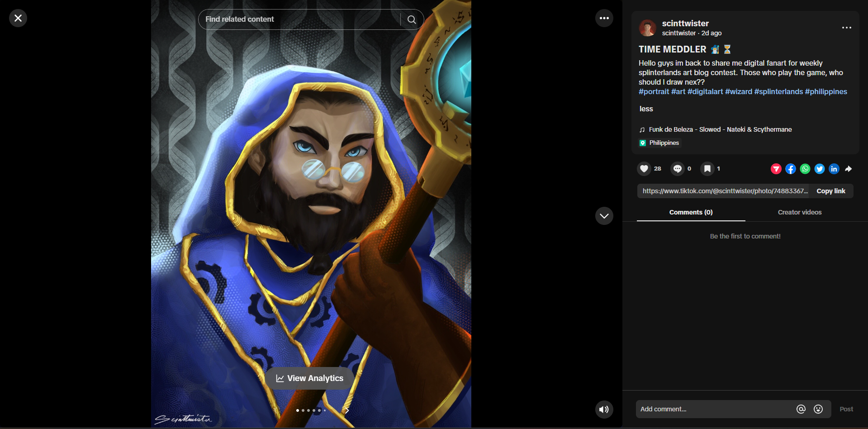Mute the sound with the speaker icon
Image resolution: width=868 pixels, height=429 pixels.
pos(604,410)
